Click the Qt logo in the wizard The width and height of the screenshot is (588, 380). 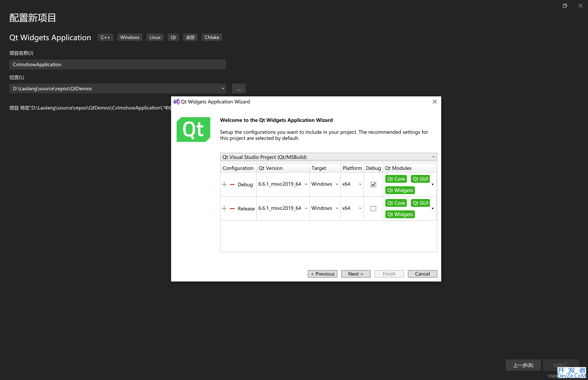[193, 129]
